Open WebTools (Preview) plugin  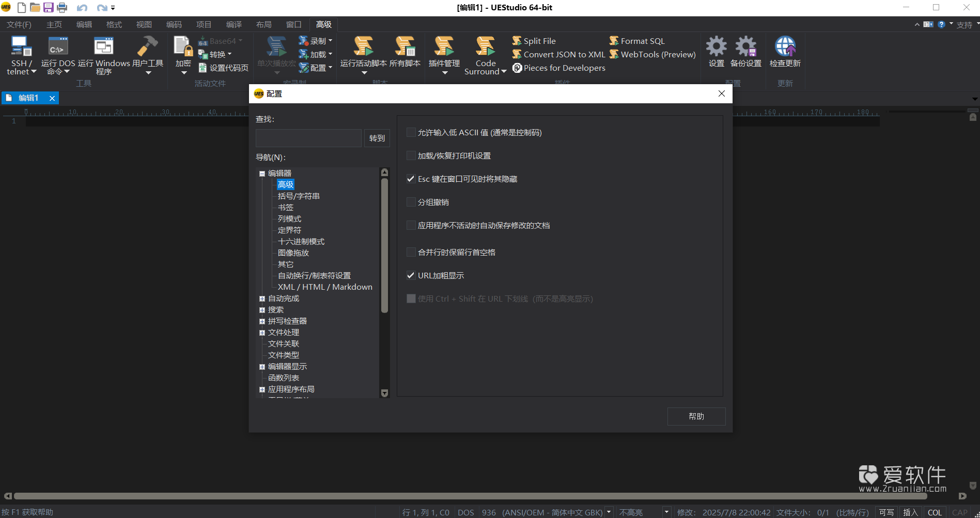point(652,54)
